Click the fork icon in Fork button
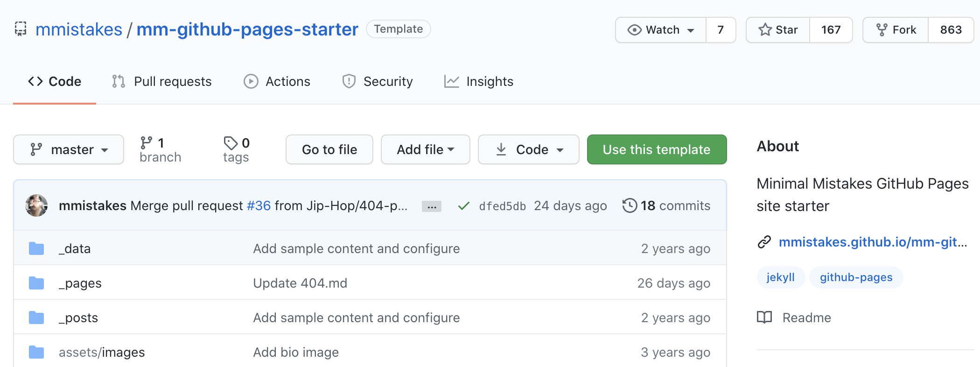This screenshot has width=980, height=367. pyautogui.click(x=882, y=30)
